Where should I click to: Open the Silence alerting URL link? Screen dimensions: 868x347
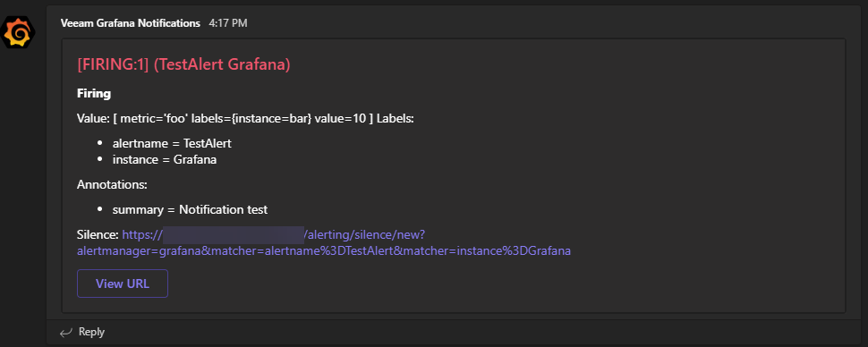click(x=324, y=243)
